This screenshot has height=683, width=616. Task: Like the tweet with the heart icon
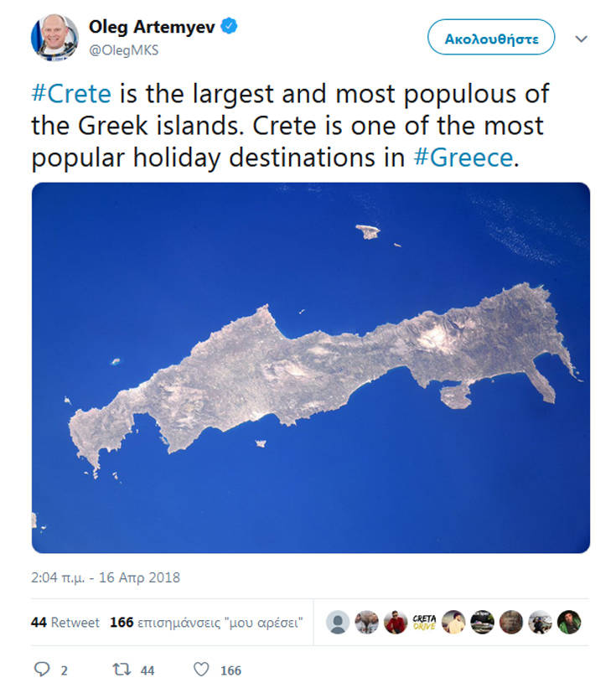click(201, 670)
